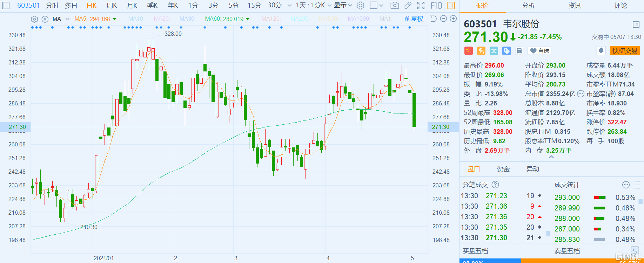Switch to 多日 multi-day chart
Image resolution: width=644 pixels, height=263 pixels.
[71, 5]
